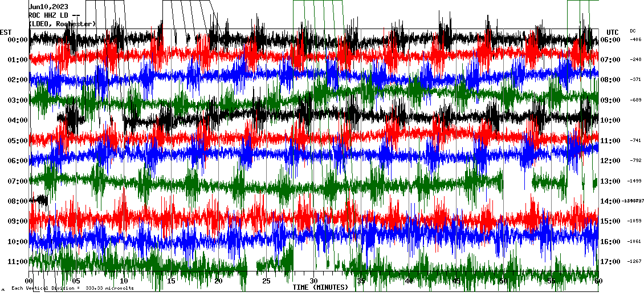The width and height of the screenshot is (644, 296).
Task: Click the 30 minute axis tick label
Action: pyautogui.click(x=314, y=281)
